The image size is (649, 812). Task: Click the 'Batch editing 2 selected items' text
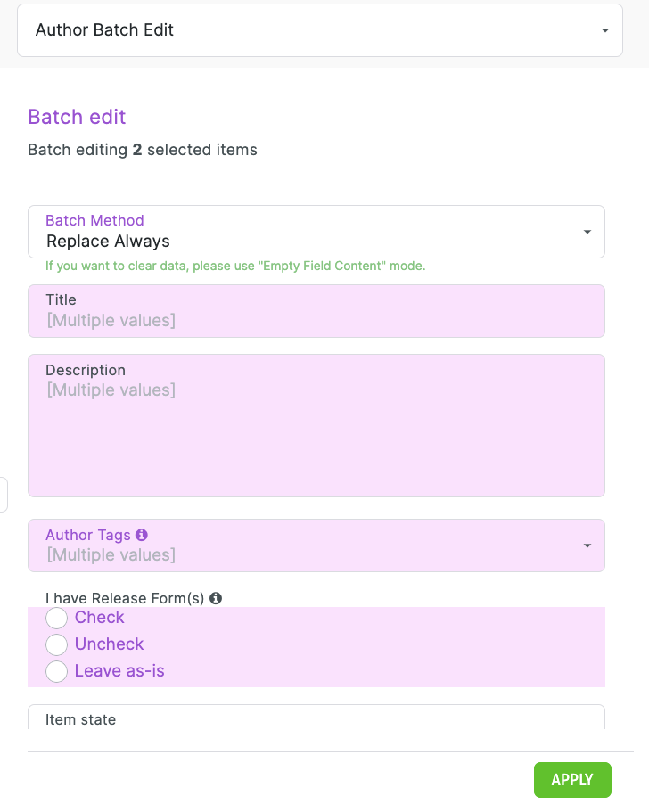pos(143,150)
